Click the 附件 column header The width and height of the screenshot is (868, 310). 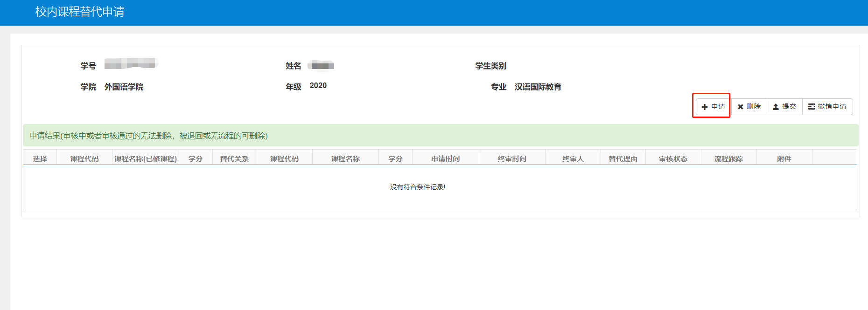tap(784, 158)
